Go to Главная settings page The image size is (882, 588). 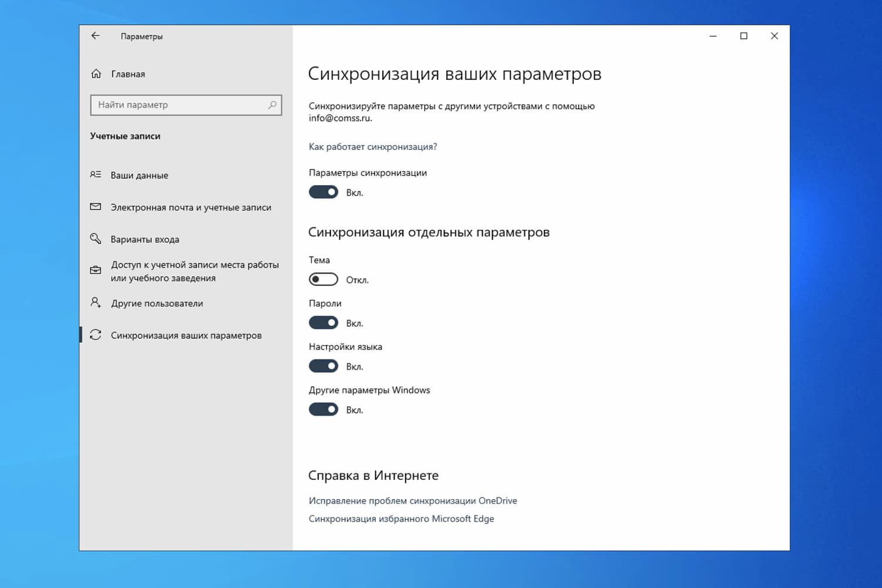(128, 74)
